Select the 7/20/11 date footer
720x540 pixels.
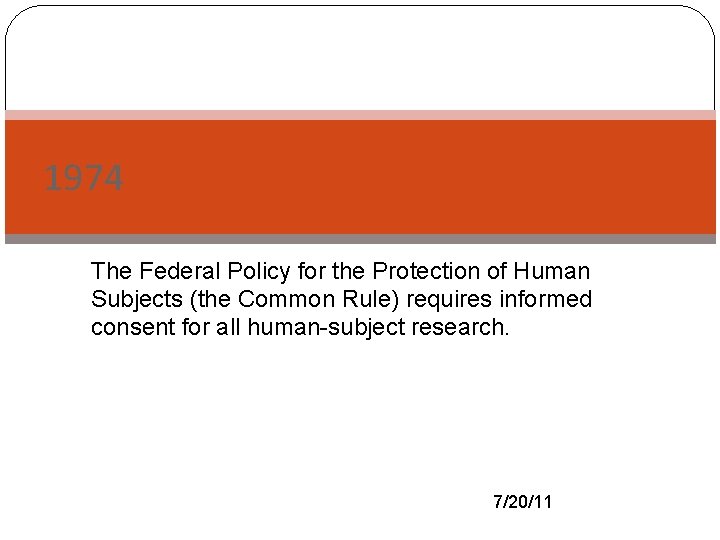(523, 501)
